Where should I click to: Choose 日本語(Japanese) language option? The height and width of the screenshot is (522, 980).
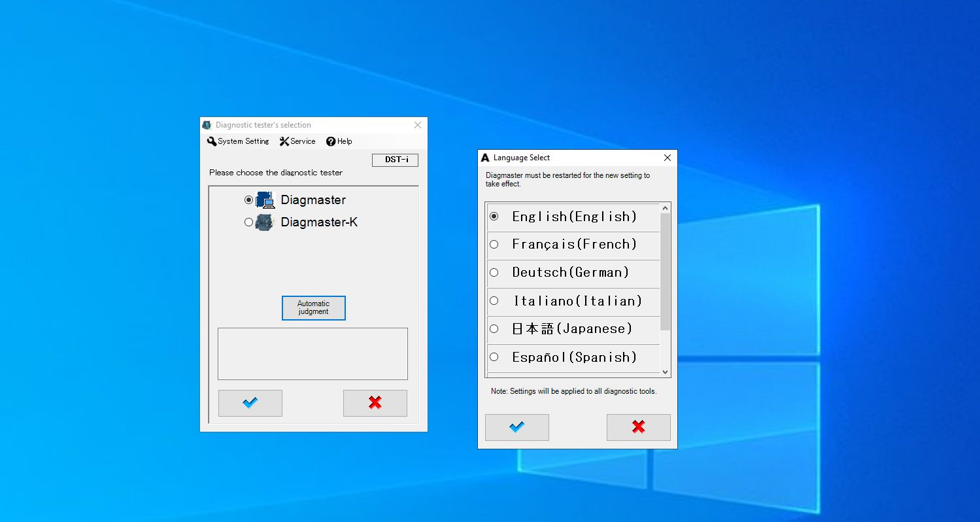(574, 329)
